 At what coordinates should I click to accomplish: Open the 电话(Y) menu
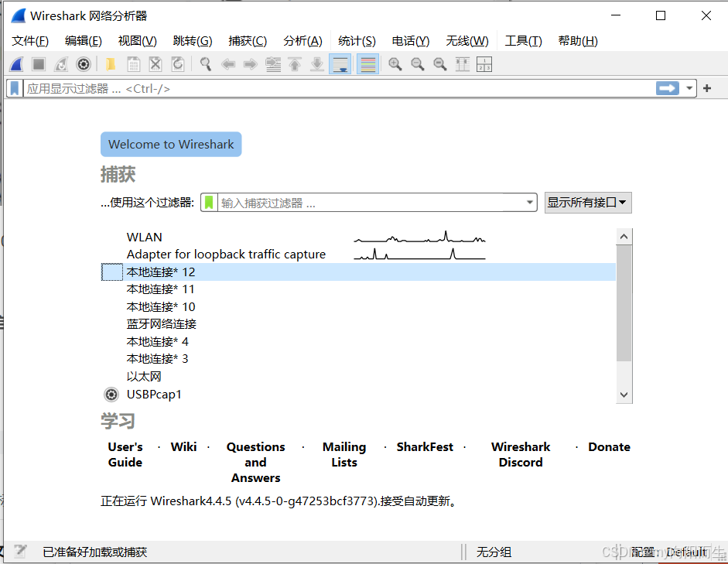[x=411, y=41]
